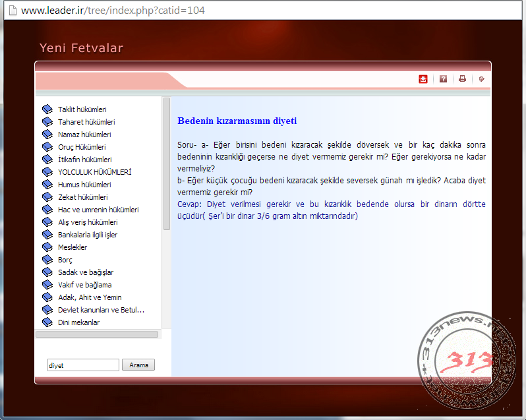Click the forward arrow icon in toolbar
The height and width of the screenshot is (420, 526).
tap(482, 79)
